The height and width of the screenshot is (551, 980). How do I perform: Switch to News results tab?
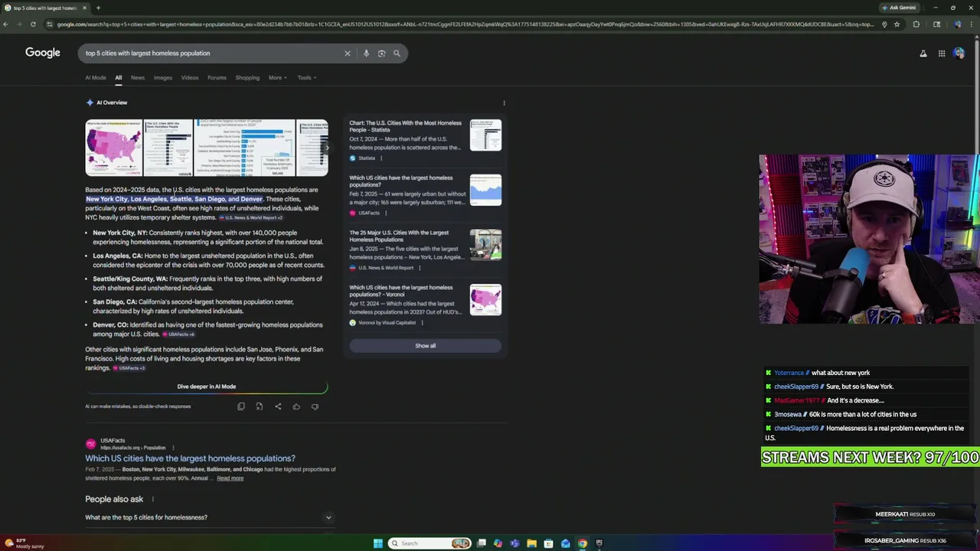pos(137,77)
